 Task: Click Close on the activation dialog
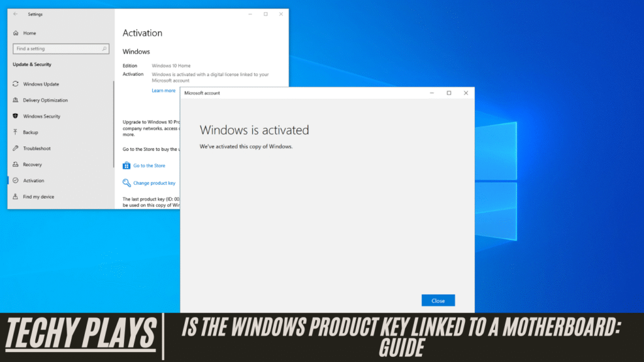click(x=438, y=300)
